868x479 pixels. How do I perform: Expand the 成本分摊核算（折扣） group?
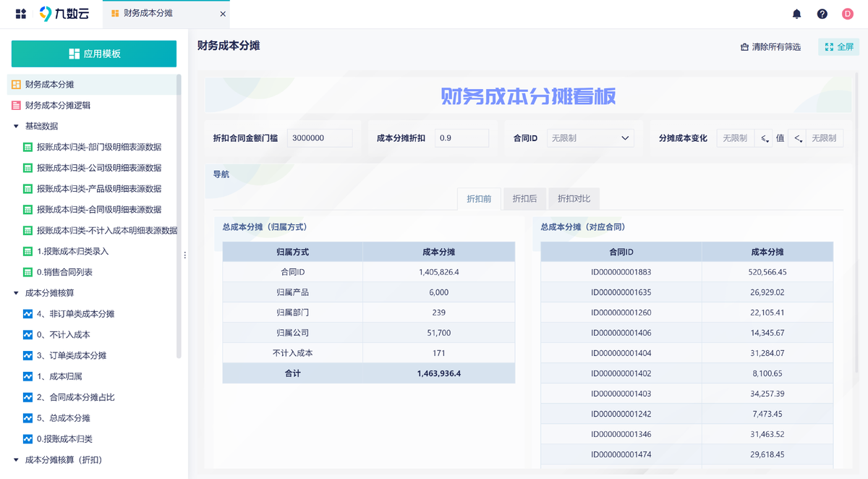click(x=16, y=460)
